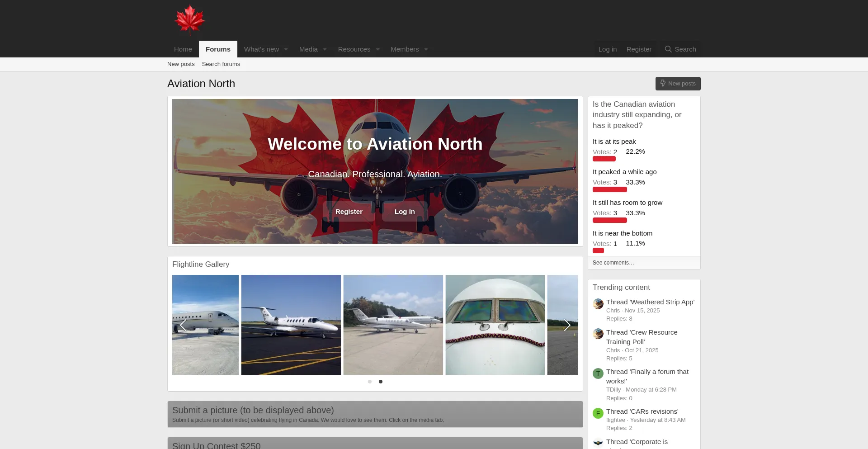Click the red maple leaf site logo
The height and width of the screenshot is (449, 868).
pos(190,20)
